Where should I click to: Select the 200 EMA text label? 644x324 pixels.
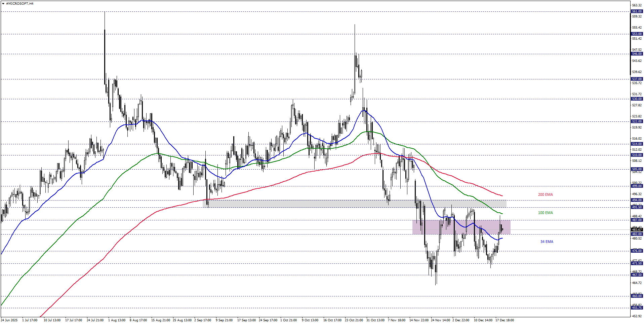coord(545,195)
